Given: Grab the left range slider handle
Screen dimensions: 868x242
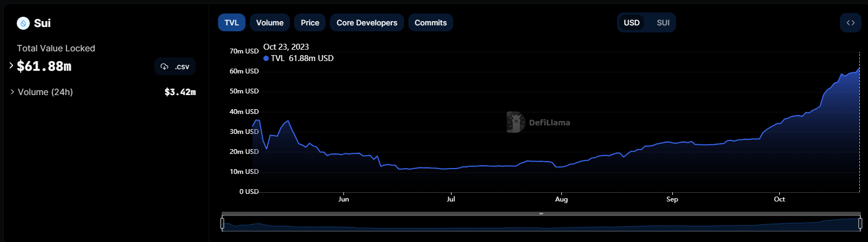Looking at the screenshot, I should pos(222,223).
